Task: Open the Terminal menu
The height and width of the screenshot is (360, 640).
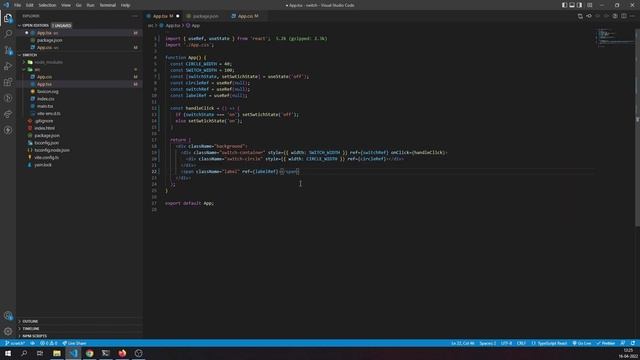Action: 108,5
